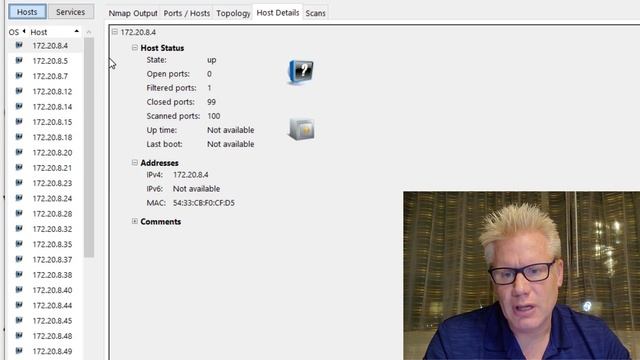Screen dimensions: 640x360
Task: Show the Services list view
Action: [71, 12]
